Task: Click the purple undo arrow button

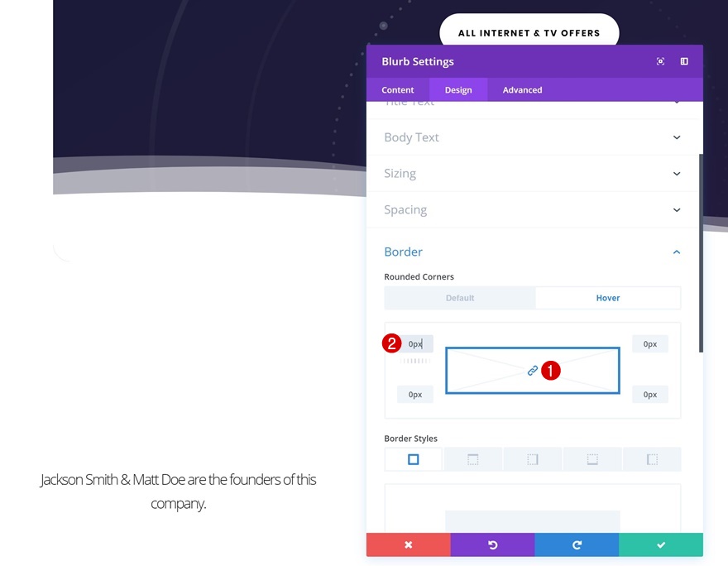Action: coord(492,544)
